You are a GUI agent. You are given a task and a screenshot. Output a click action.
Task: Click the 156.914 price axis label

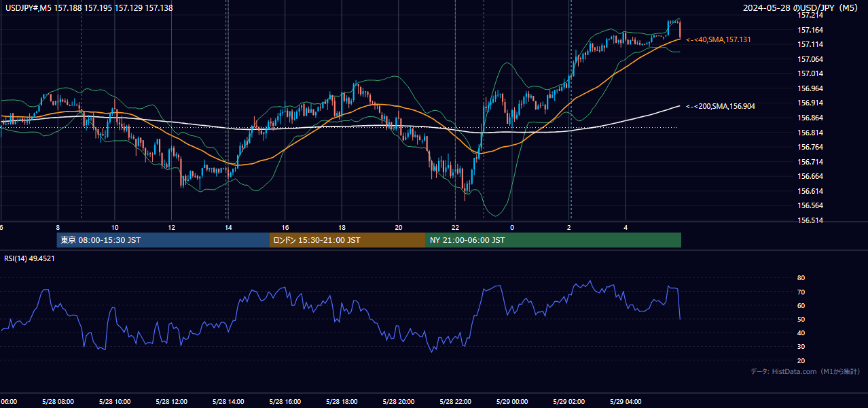tap(810, 103)
